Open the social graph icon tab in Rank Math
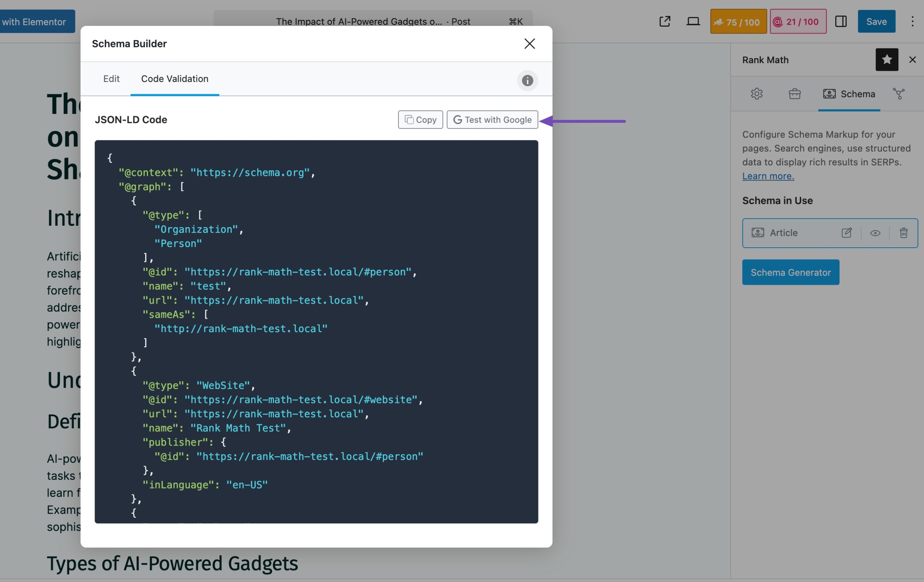This screenshot has width=924, height=582. point(899,94)
